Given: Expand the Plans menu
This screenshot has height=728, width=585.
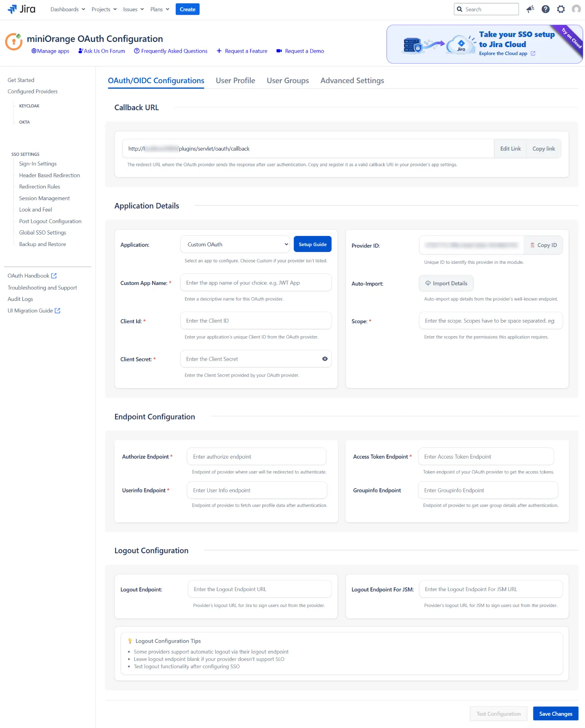Looking at the screenshot, I should [160, 9].
